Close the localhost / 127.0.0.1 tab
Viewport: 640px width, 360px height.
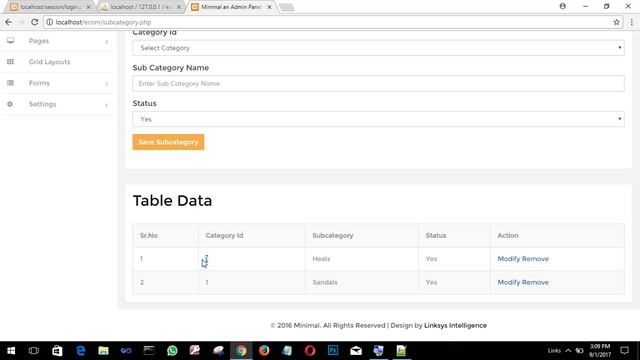(178, 7)
